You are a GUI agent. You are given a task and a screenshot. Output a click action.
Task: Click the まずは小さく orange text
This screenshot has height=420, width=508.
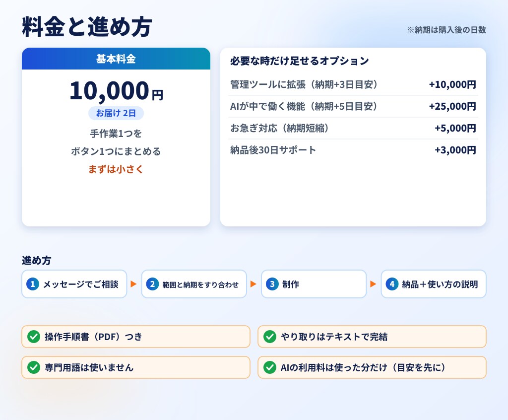[x=116, y=169]
